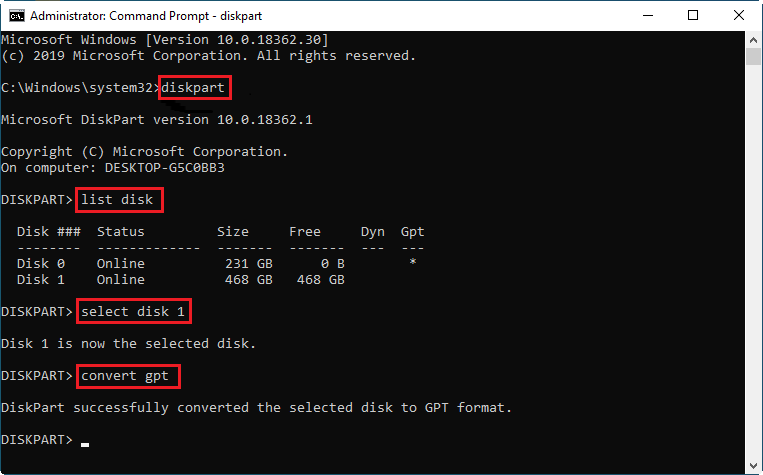763x475 pixels.
Task: Maximize the Command Prompt window
Action: (693, 16)
